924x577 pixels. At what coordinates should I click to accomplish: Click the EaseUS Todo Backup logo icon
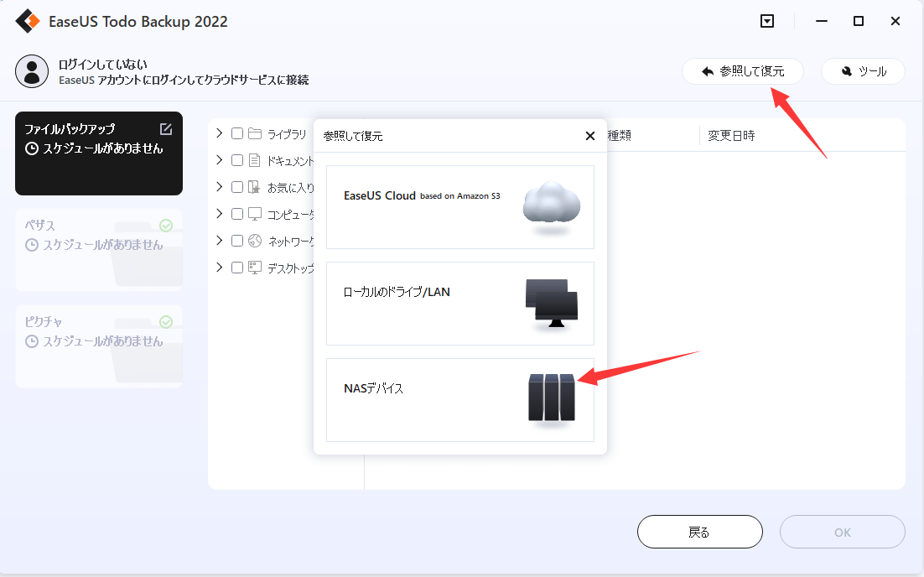point(28,21)
